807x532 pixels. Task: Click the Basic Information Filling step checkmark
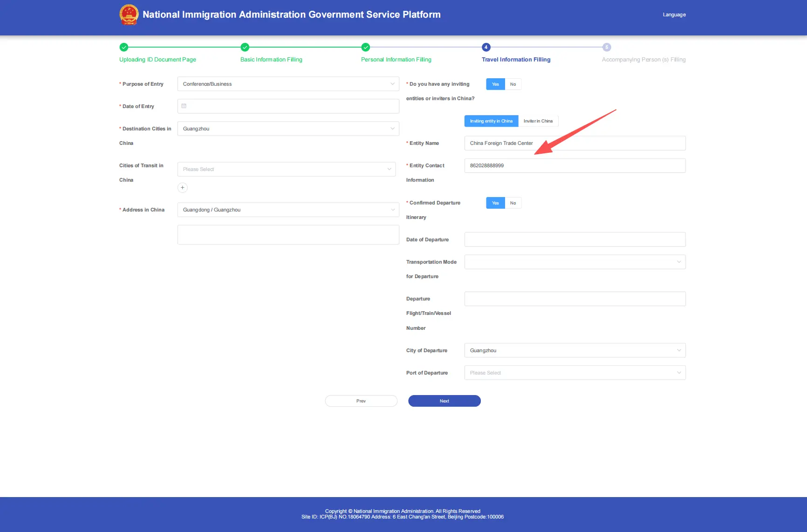tap(245, 47)
